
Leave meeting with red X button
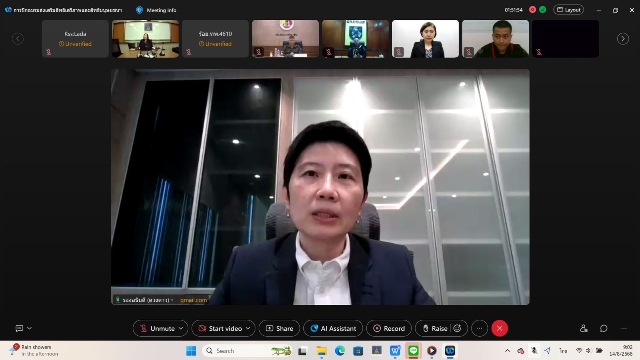point(500,328)
